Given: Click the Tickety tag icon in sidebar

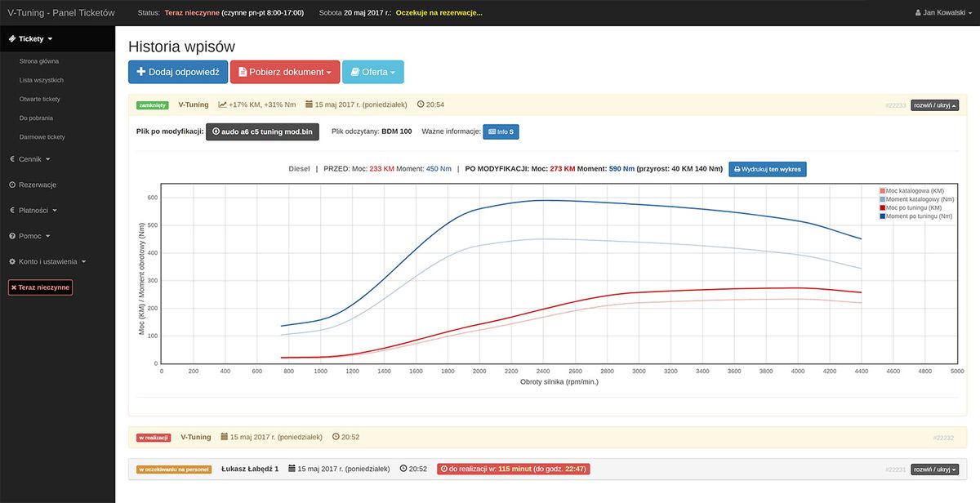Looking at the screenshot, I should (x=12, y=38).
